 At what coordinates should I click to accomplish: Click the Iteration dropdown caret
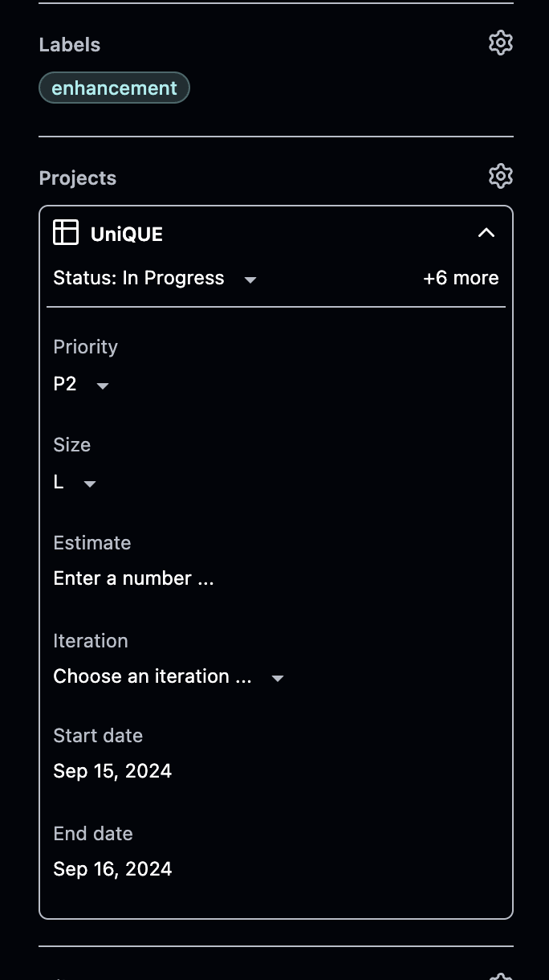[x=277, y=678]
